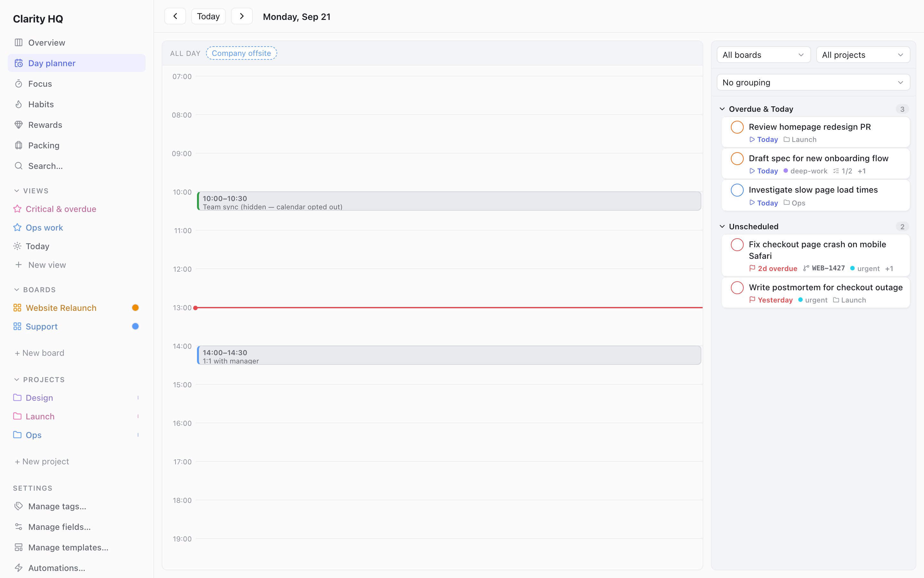Open the All projects dropdown
The width and height of the screenshot is (924, 578).
point(863,55)
